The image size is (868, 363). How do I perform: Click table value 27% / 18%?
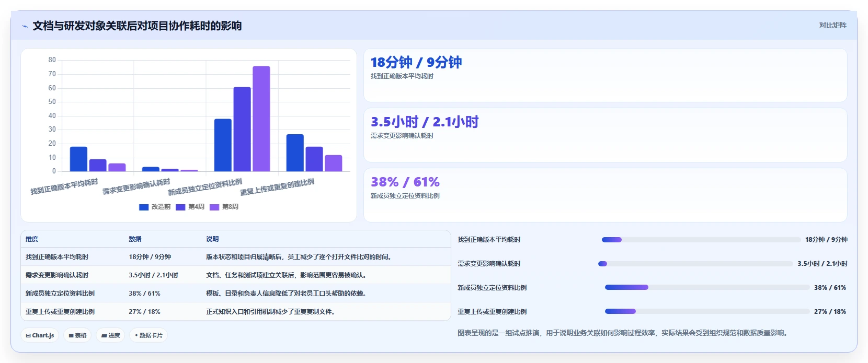coord(144,312)
